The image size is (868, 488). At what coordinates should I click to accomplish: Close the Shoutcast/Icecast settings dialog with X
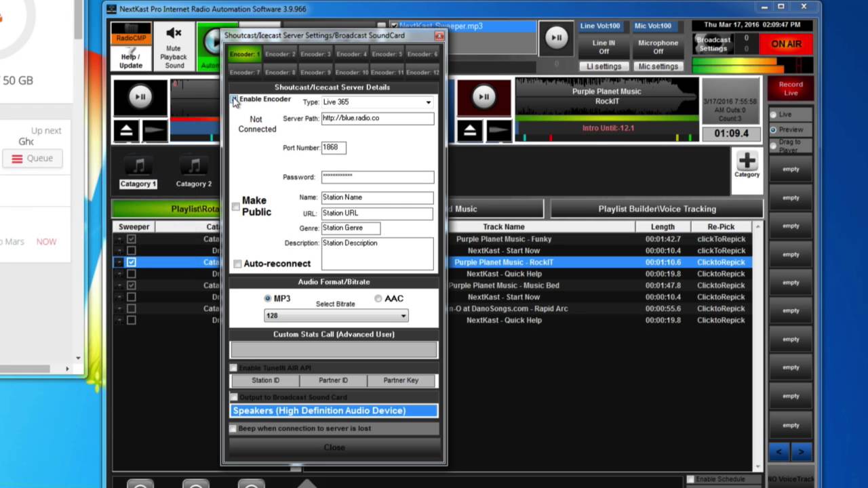pyautogui.click(x=439, y=36)
